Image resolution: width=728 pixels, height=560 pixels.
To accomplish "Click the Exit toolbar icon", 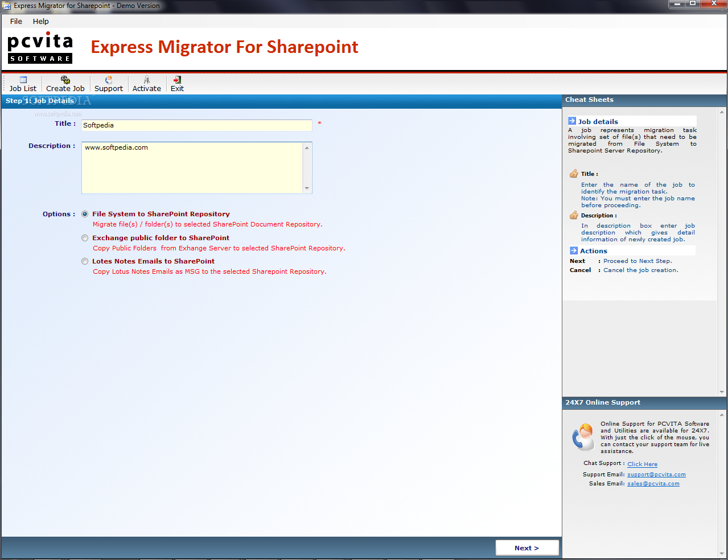I will (x=178, y=80).
